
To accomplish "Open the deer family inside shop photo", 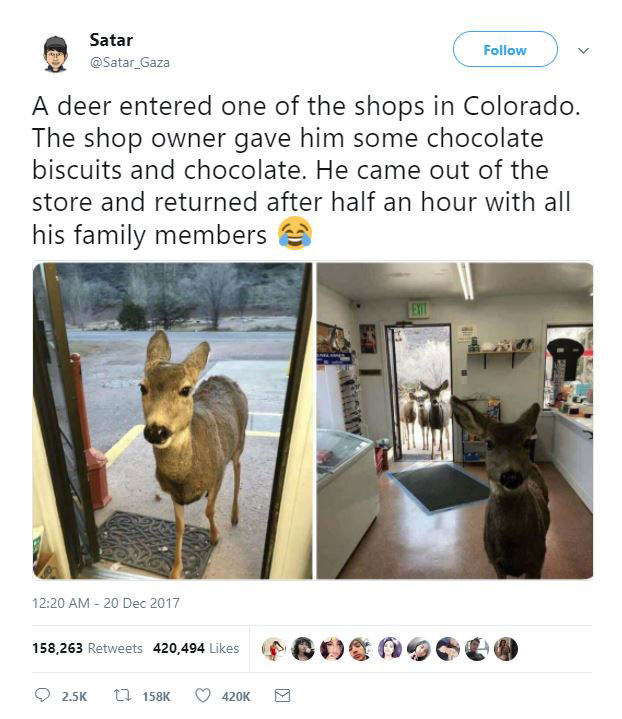I will [455, 420].
